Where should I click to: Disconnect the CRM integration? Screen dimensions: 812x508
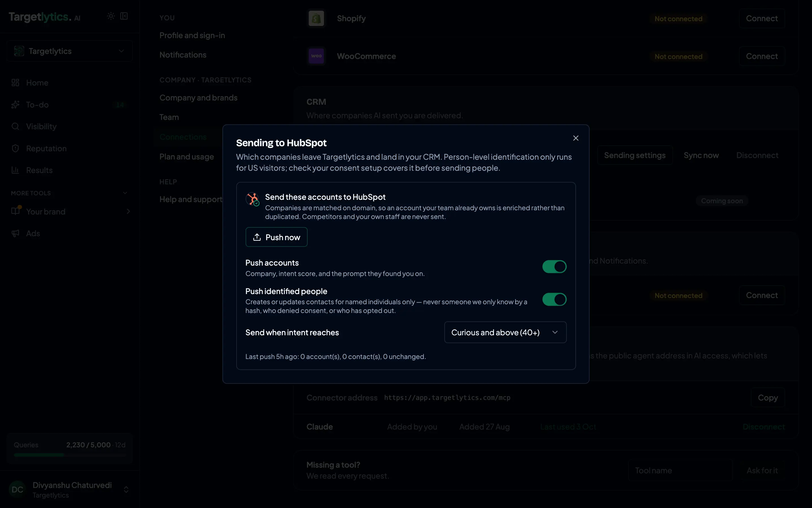pos(757,155)
